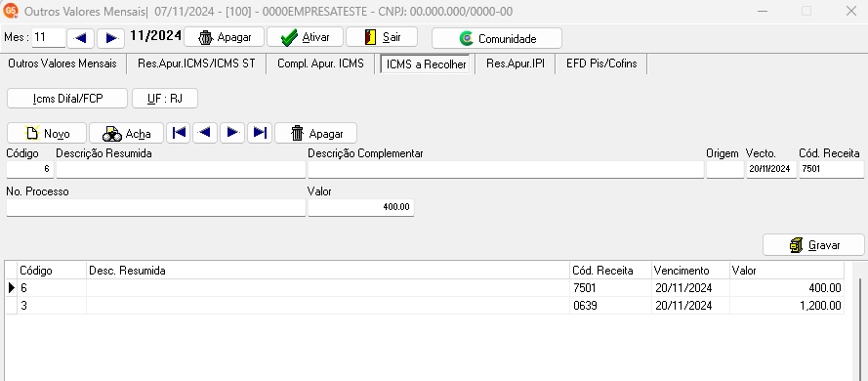Click Vencimento cell in row 0639

coord(690,306)
